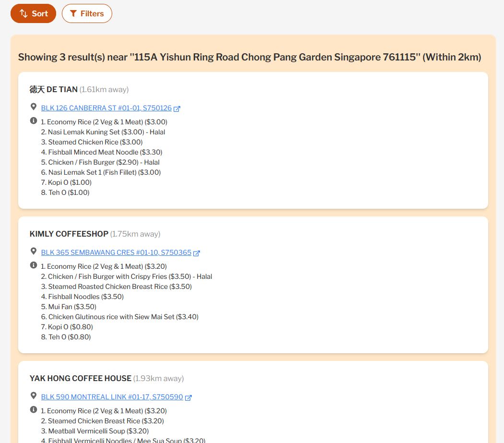Click "Chicken Glutinous rice with Siew Mai Set"
This screenshot has width=504, height=443.
[120, 317]
